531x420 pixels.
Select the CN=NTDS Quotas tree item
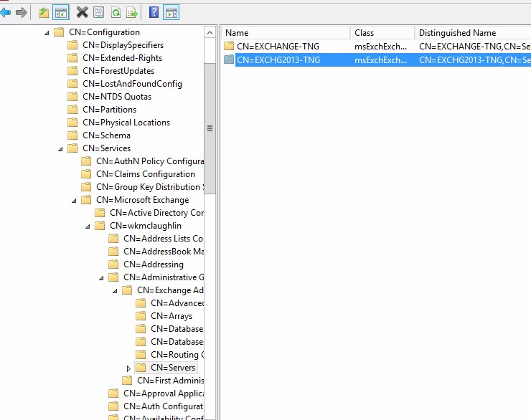[117, 96]
